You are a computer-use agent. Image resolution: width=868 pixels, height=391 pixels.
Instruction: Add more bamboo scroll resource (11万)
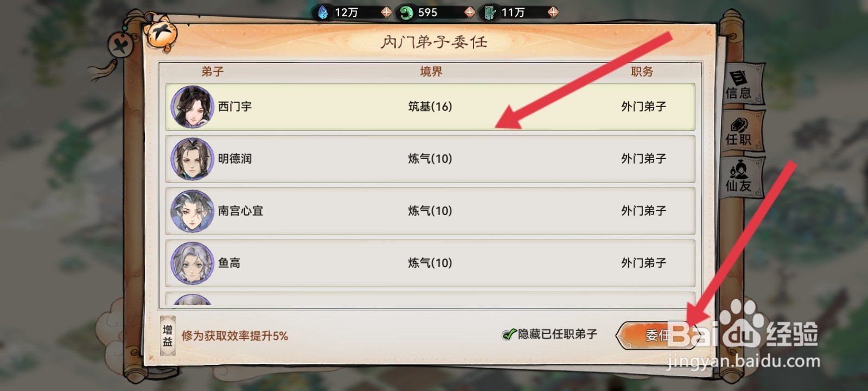point(553,12)
